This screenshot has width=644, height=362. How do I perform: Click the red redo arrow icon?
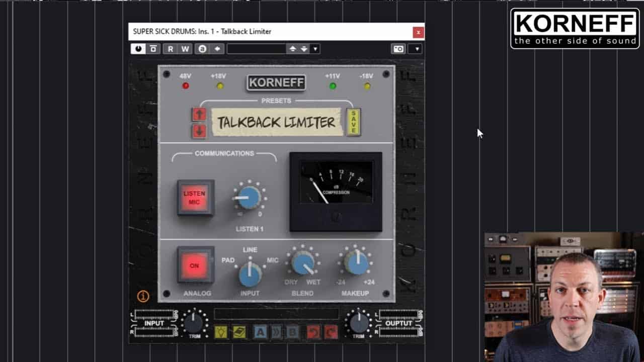(331, 331)
